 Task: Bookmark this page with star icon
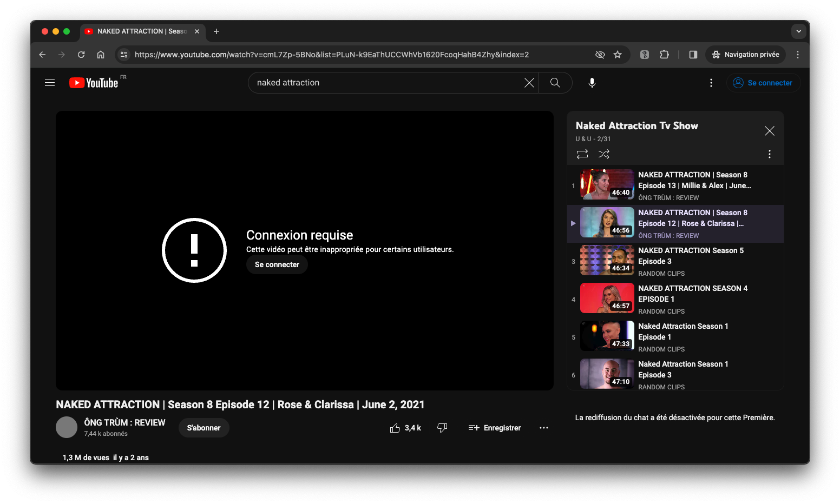[618, 55]
